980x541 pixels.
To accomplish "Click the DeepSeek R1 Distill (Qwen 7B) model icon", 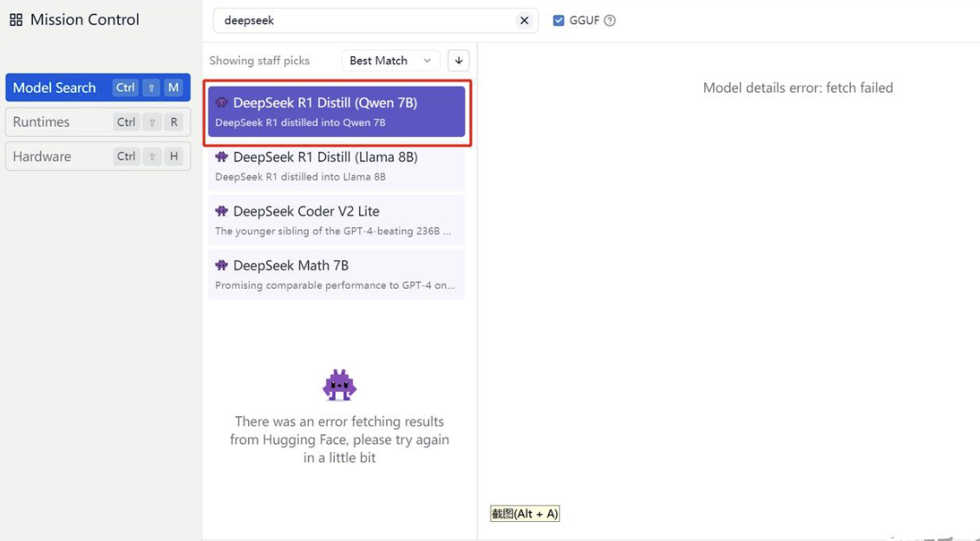I will (221, 102).
